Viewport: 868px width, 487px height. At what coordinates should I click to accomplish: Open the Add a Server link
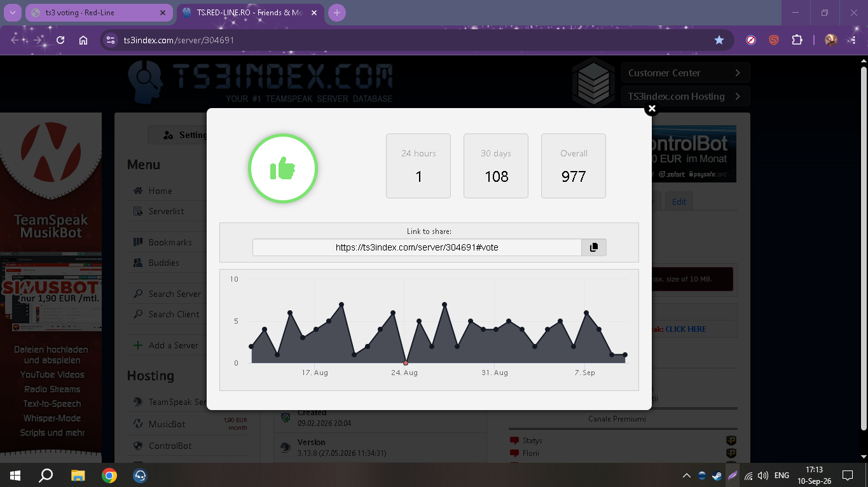point(173,345)
